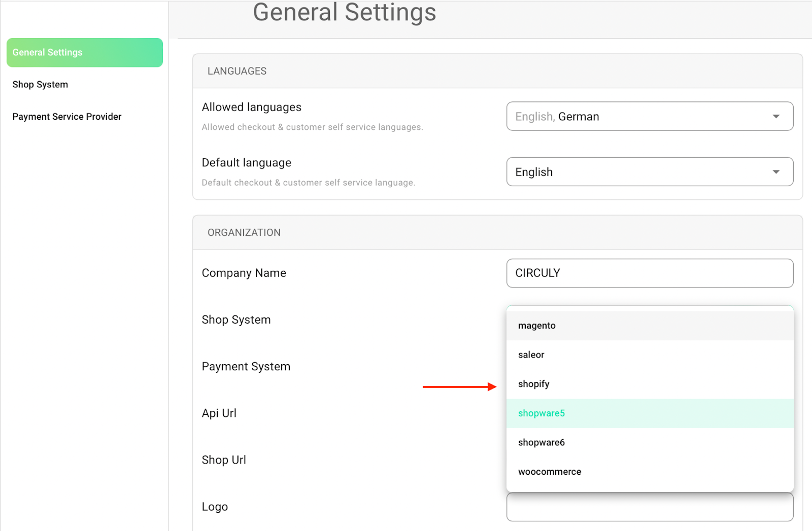Choose shopware6 from the dropdown list
The image size is (812, 531).
650,442
